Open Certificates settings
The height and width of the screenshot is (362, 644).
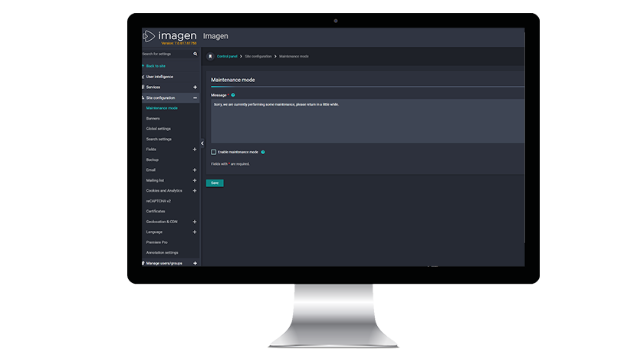pyautogui.click(x=155, y=211)
